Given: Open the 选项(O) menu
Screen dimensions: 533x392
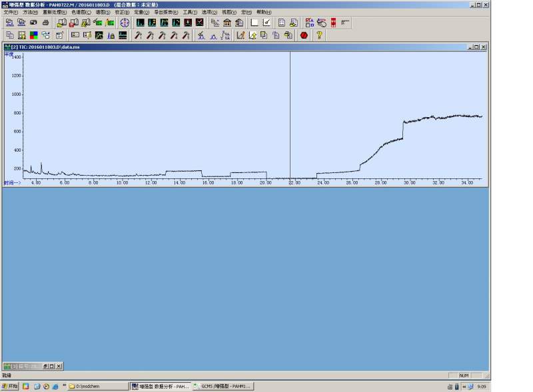Looking at the screenshot, I should (209, 12).
